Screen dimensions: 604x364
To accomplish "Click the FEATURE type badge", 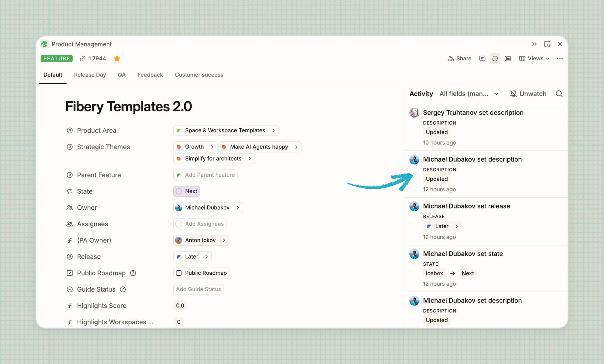I will coord(57,58).
